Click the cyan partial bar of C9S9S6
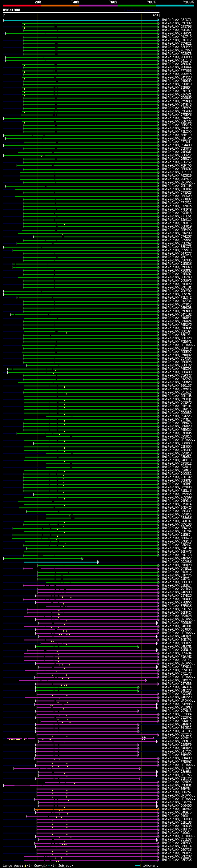Image resolution: width=197 pixels, height=868 pixels. tap(61, 562)
